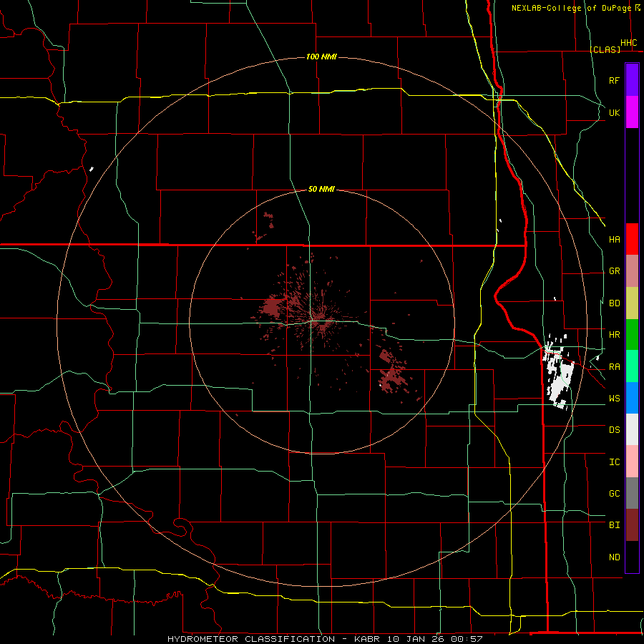Select the gray GC legend swatch
This screenshot has height=644, width=644.
point(632,493)
